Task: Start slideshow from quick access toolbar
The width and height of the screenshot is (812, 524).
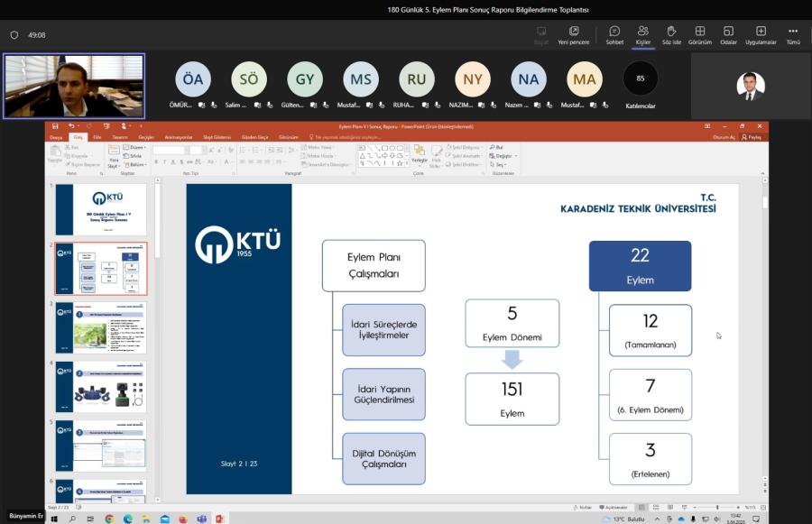Action: point(106,126)
